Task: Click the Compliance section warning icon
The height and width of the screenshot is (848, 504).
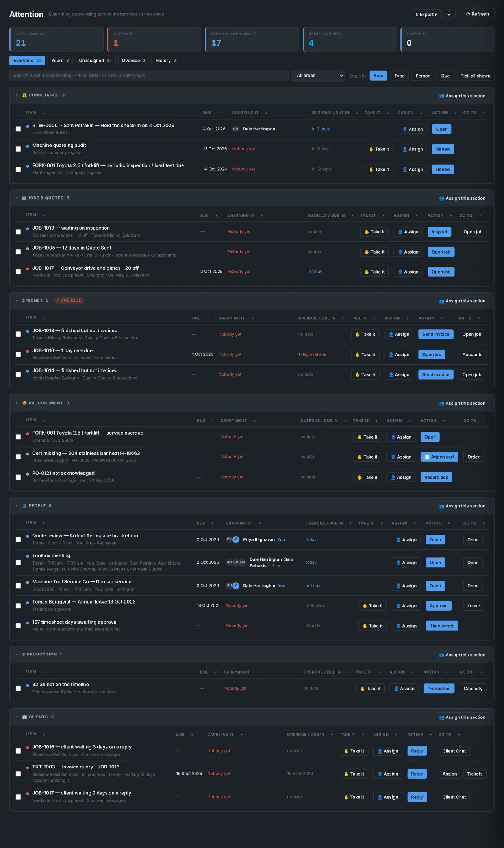Action: 24,95
